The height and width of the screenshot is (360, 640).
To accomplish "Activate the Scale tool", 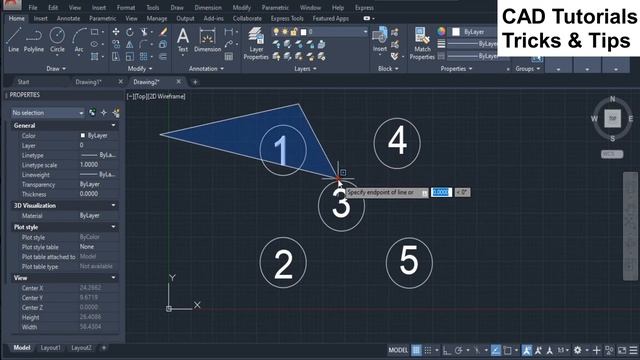I will coord(130,56).
